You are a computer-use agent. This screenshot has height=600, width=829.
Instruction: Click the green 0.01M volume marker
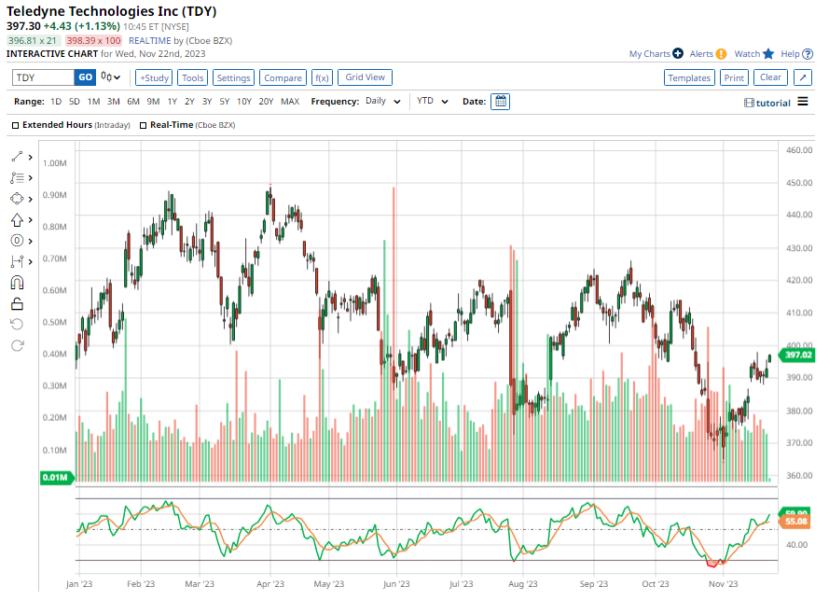pyautogui.click(x=56, y=477)
